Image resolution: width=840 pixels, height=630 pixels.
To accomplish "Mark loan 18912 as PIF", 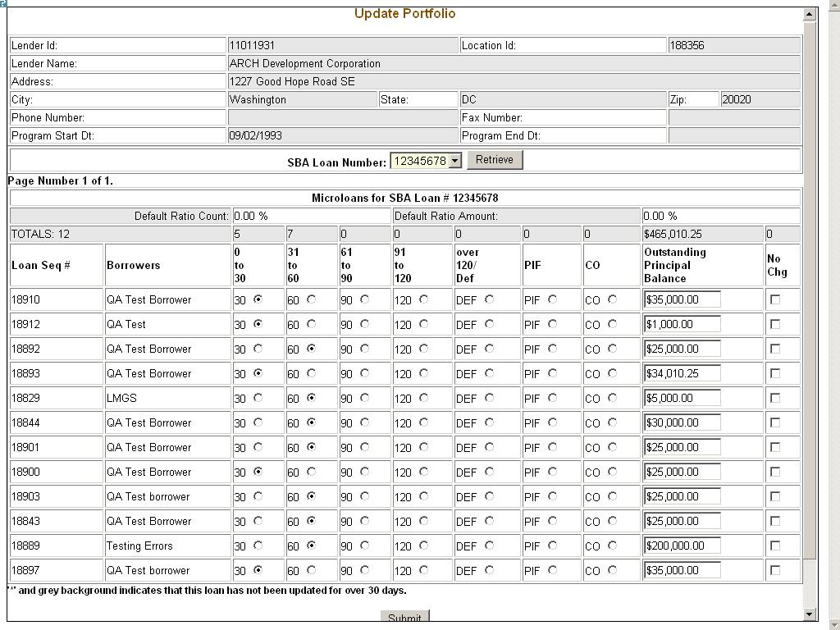I will (x=552, y=324).
